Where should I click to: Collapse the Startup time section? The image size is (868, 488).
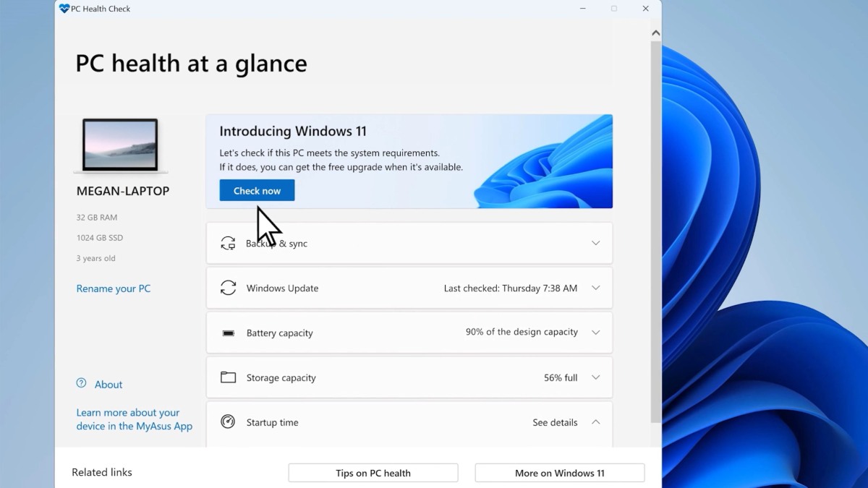(x=595, y=422)
